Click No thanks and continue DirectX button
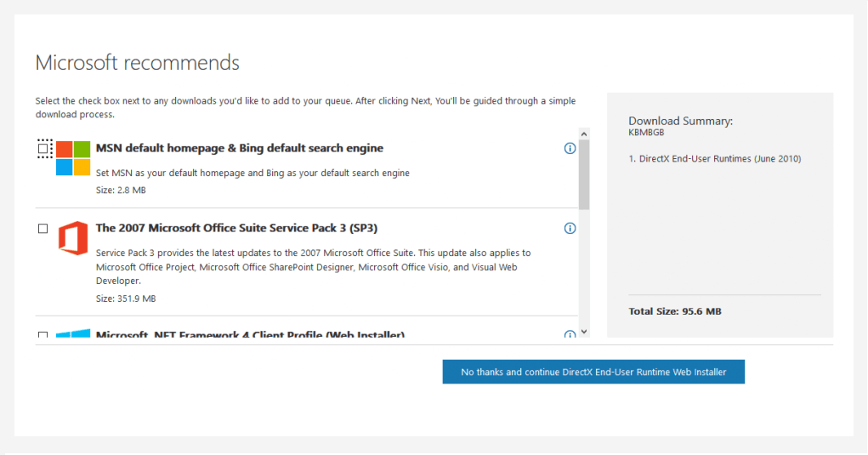This screenshot has width=868, height=455. point(593,372)
